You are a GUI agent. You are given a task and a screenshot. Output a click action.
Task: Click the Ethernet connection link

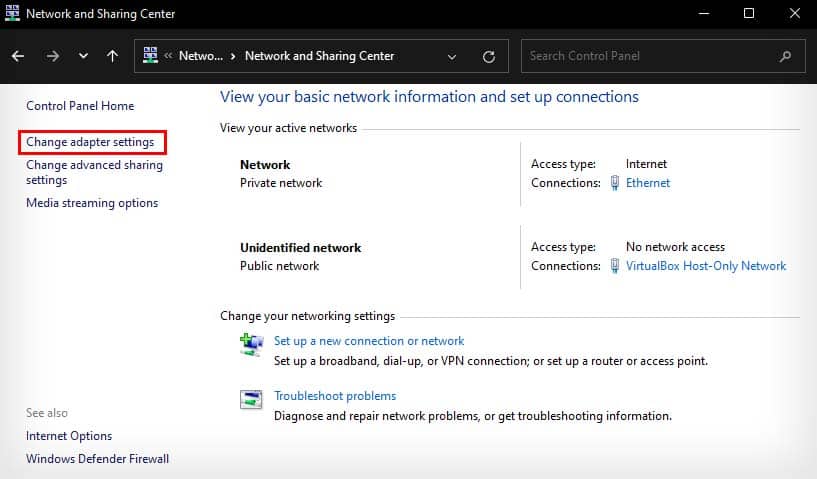(648, 183)
